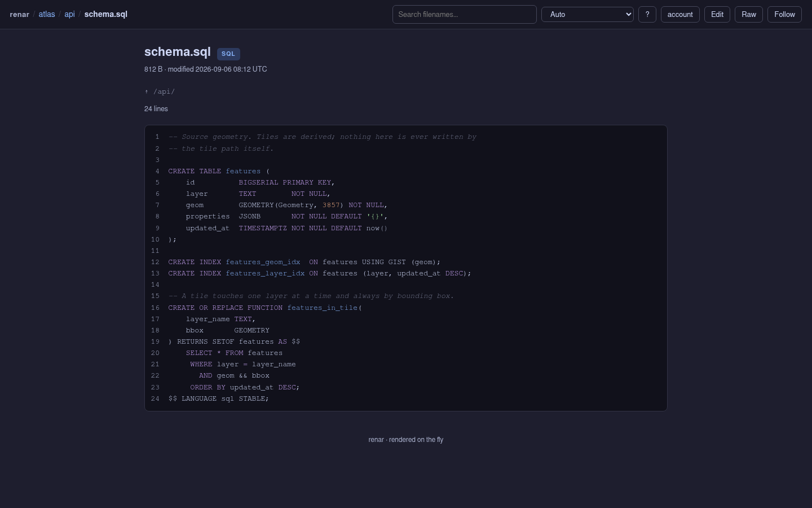The height and width of the screenshot is (508, 812).
Task: Click the 'A tile touches one layer' comment
Action: coord(311,296)
